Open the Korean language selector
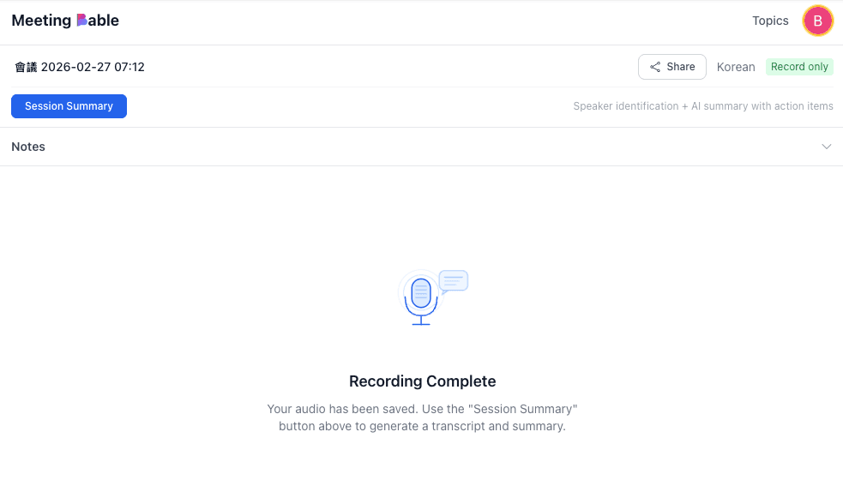The width and height of the screenshot is (843, 504). click(x=736, y=67)
